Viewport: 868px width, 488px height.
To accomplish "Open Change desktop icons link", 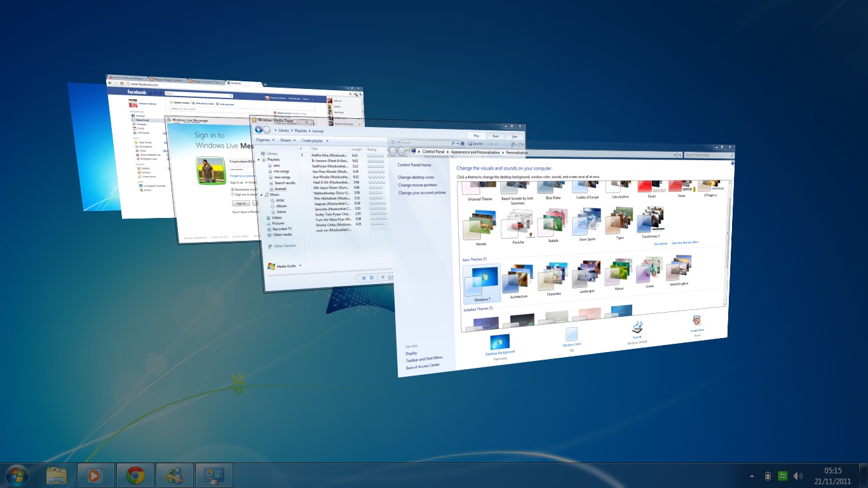I will 416,177.
